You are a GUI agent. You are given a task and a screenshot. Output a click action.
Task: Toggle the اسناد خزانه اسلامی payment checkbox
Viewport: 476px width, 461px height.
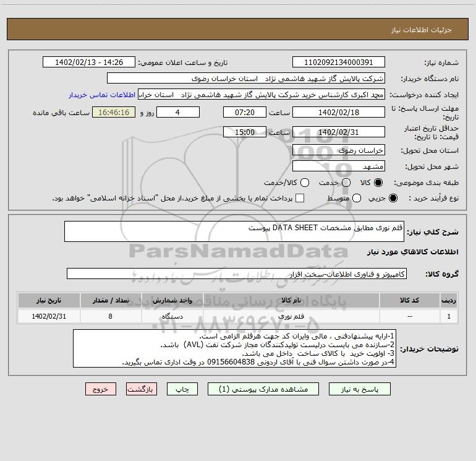click(300, 198)
